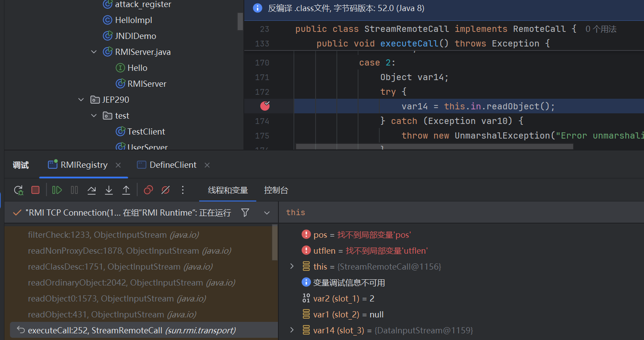Viewport: 644px width, 340px height.
Task: Select RMIServer.java file
Action: coord(143,52)
